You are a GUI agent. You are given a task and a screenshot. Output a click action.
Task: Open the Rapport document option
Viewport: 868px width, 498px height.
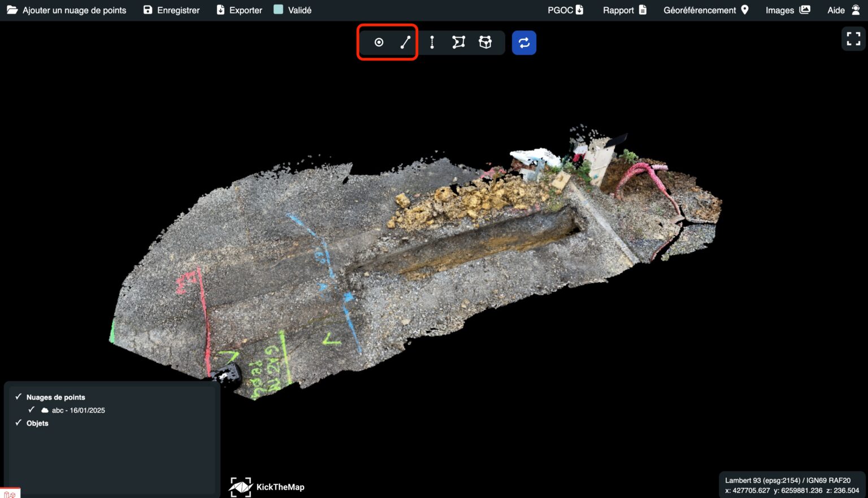(x=624, y=10)
